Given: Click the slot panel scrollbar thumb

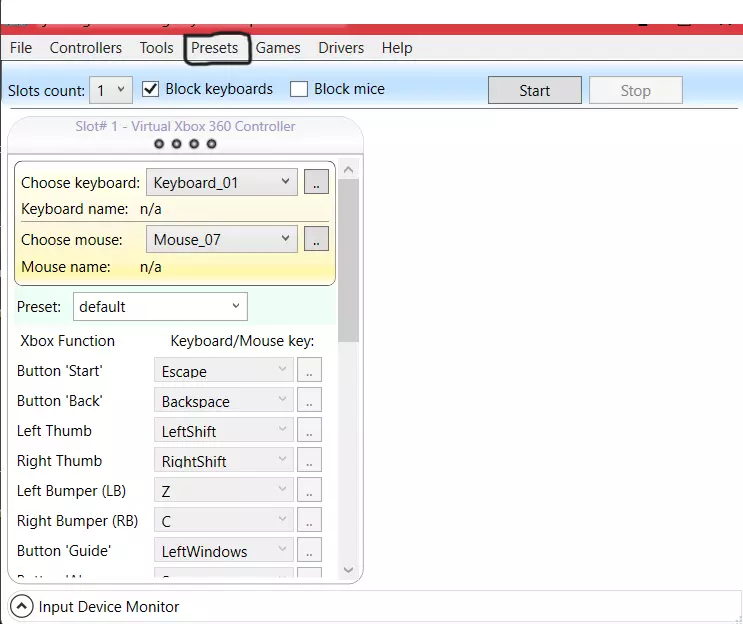Looking at the screenshot, I should 349,261.
